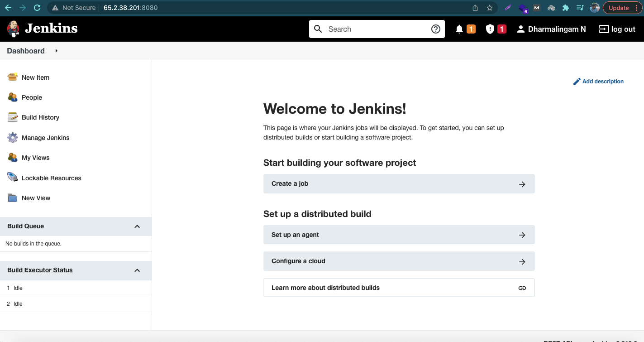644x342 pixels.
Task: Click the Create a job button
Action: point(399,183)
